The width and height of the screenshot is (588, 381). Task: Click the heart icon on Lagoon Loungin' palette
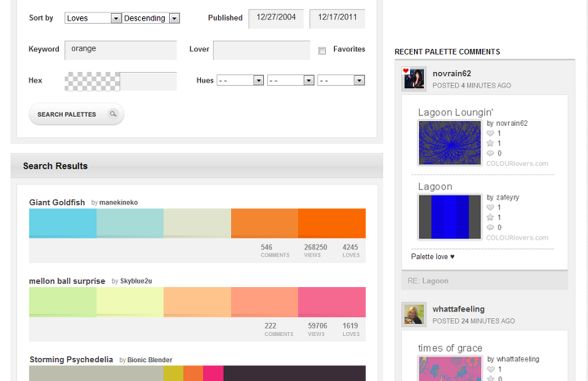490,133
